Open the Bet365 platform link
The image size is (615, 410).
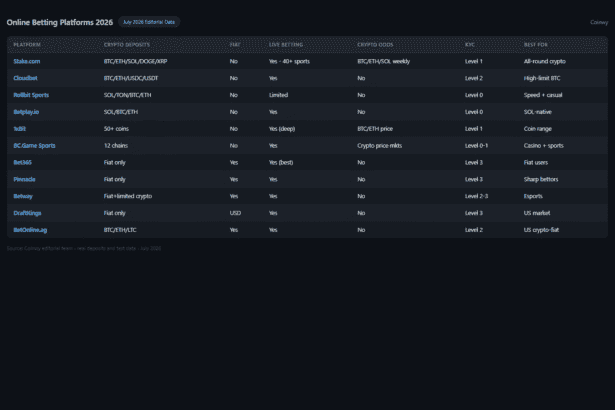click(x=22, y=162)
